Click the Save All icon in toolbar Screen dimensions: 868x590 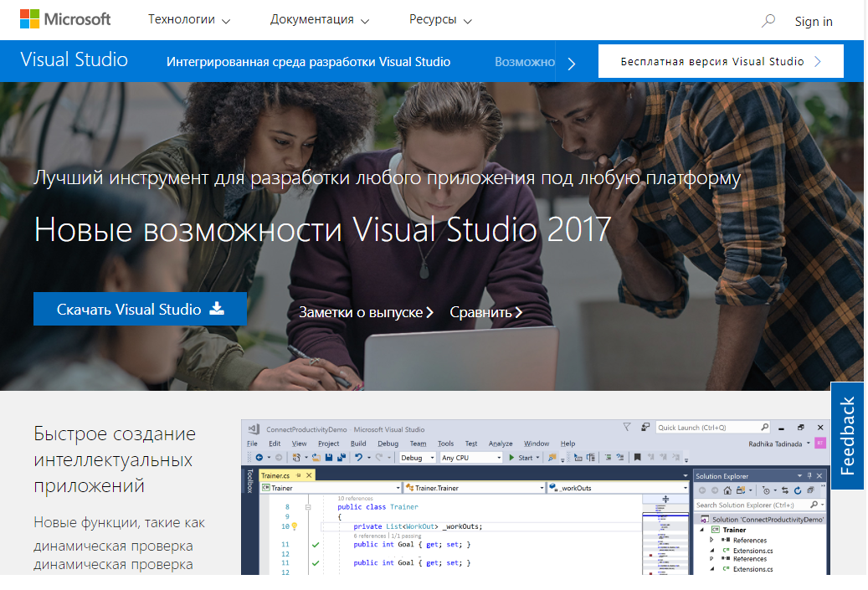342,458
